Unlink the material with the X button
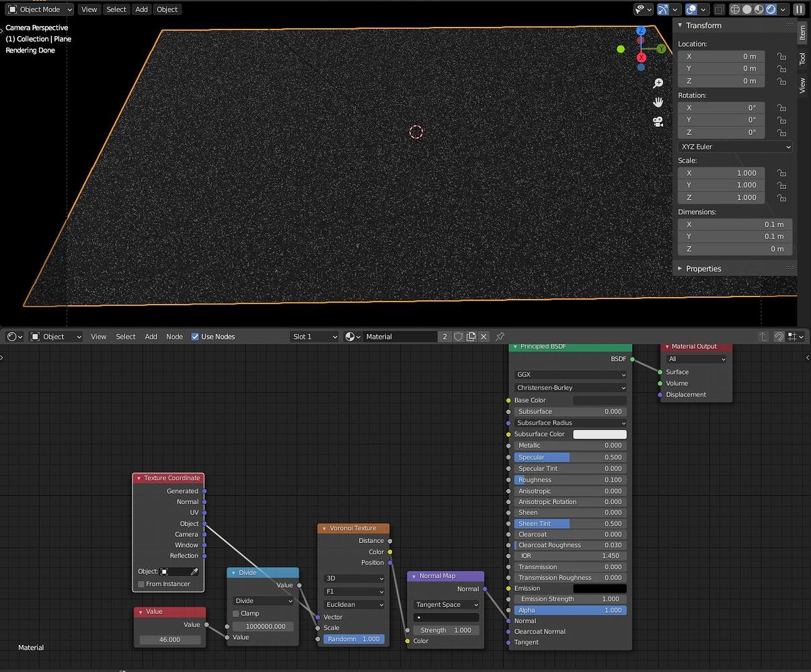 (482, 337)
